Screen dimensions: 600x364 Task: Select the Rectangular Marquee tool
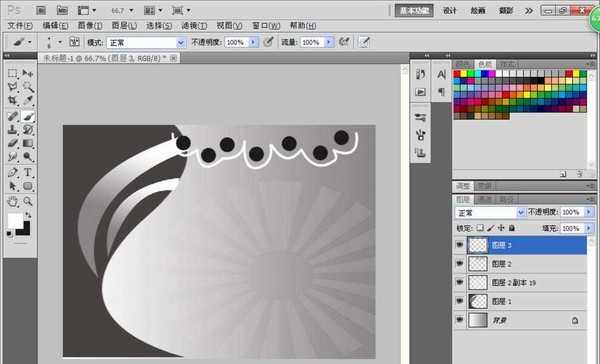tap(13, 73)
